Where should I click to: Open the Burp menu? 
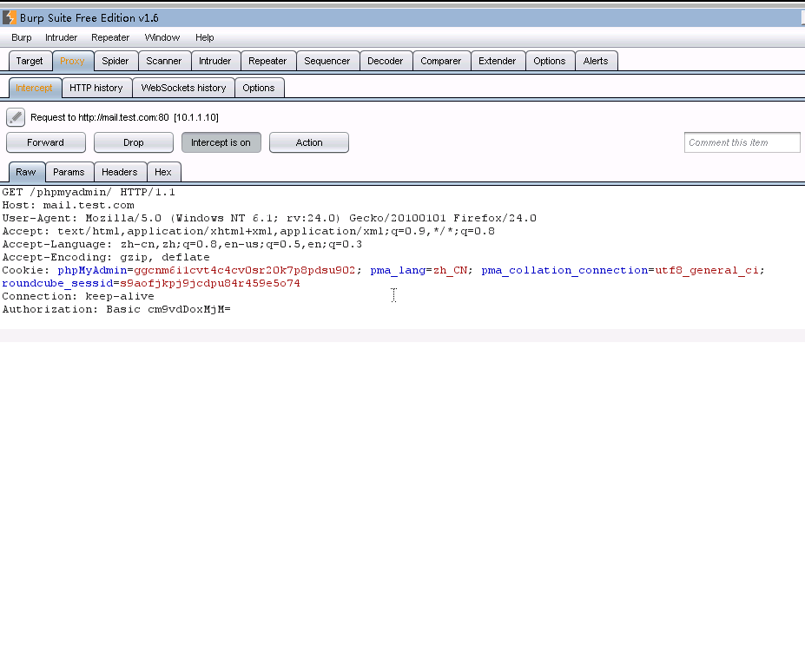click(x=22, y=37)
